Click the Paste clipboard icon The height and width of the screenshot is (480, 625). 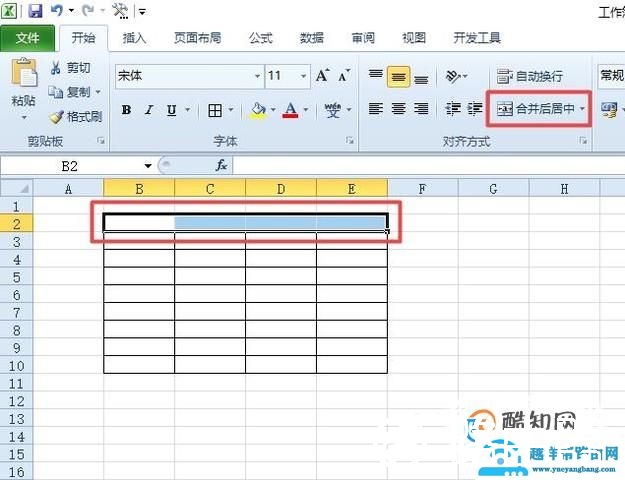click(24, 73)
